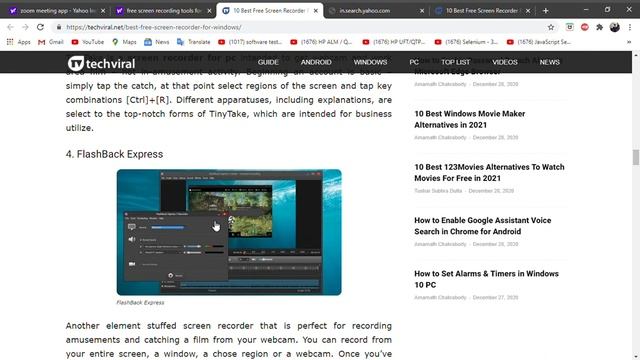Close the zoom meeting app tab
The height and width of the screenshot is (360, 640).
103,11
